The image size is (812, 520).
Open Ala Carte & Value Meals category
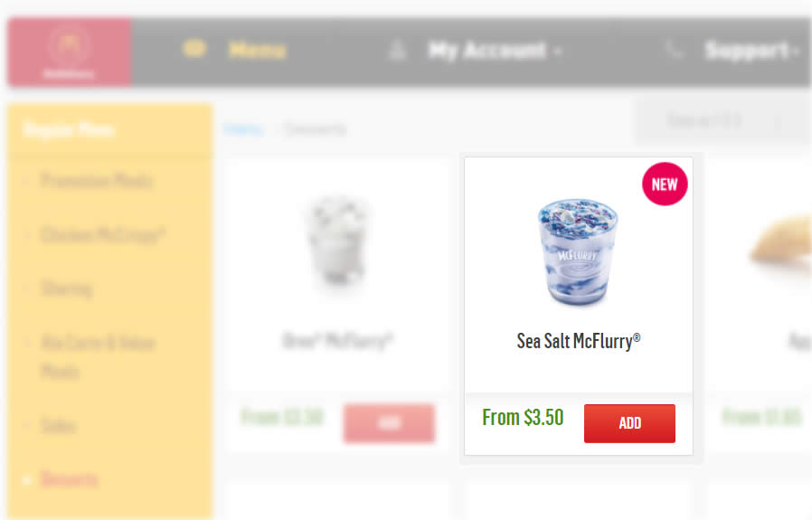(98, 357)
